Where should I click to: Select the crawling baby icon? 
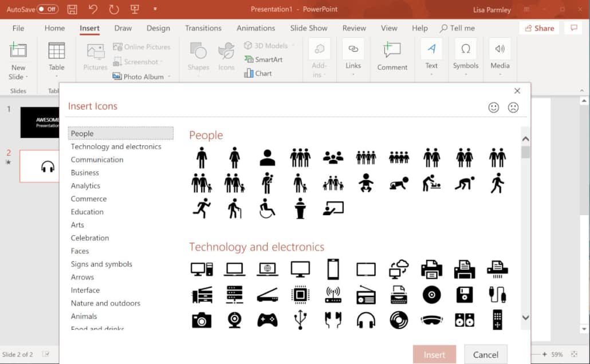(x=399, y=182)
